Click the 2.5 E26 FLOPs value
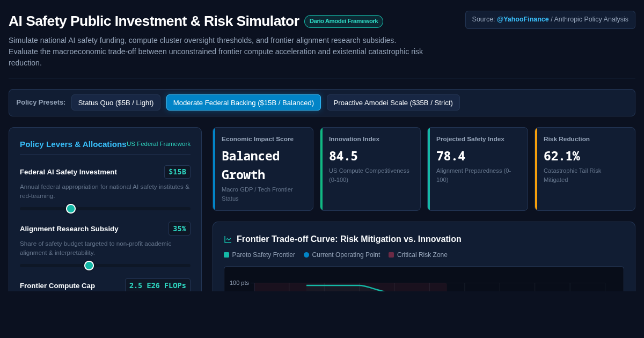Screen dimensions: 644x338 158,285
